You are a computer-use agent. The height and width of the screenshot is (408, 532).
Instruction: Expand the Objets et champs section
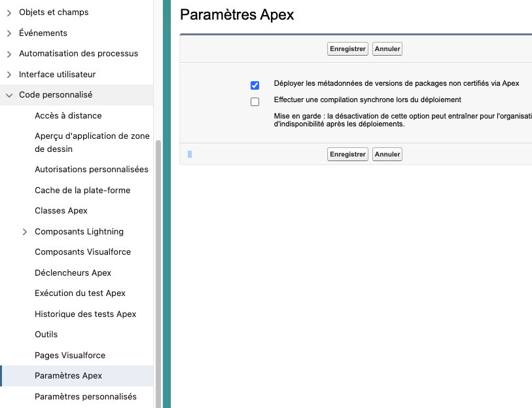[8, 12]
